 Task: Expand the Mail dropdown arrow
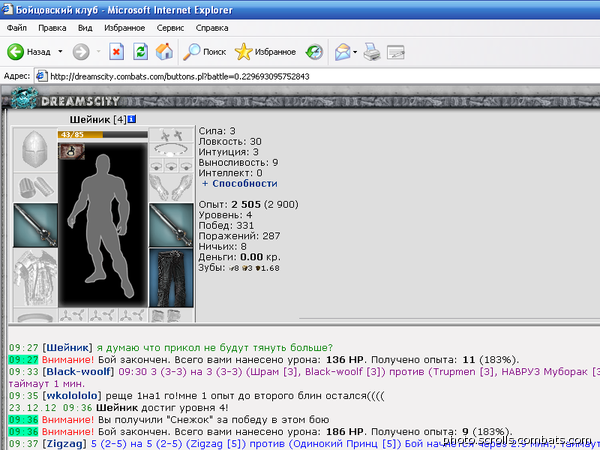(x=355, y=52)
